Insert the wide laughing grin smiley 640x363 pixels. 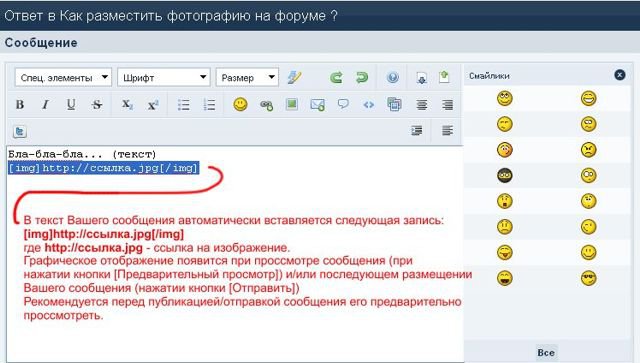coord(589,98)
